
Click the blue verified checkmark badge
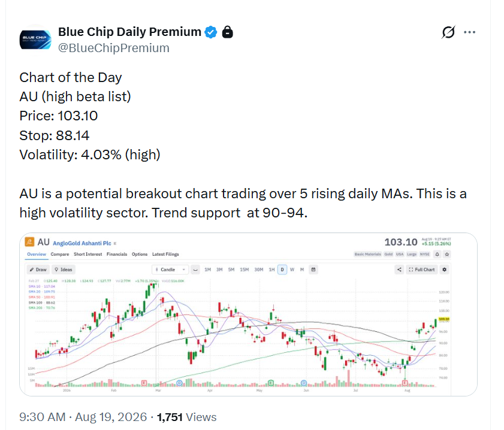211,32
